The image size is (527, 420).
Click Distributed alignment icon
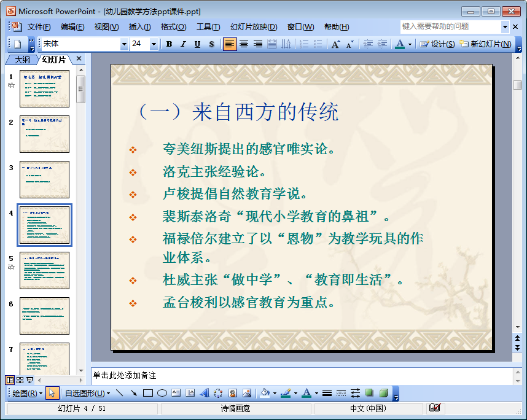point(272,44)
